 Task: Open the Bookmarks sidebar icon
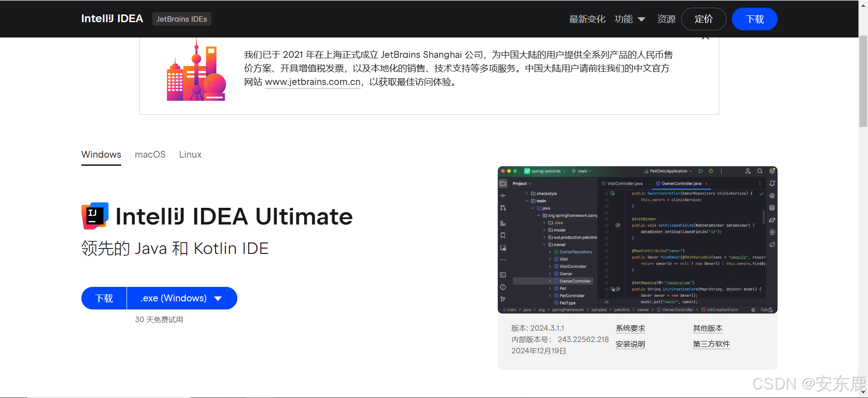503,235
